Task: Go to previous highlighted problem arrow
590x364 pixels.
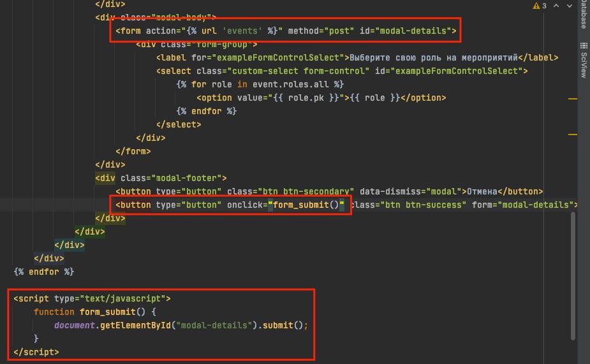Action: pyautogui.click(x=556, y=6)
